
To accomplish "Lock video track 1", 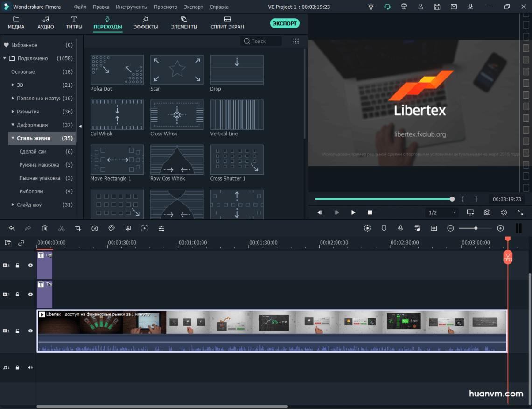I will point(17,331).
